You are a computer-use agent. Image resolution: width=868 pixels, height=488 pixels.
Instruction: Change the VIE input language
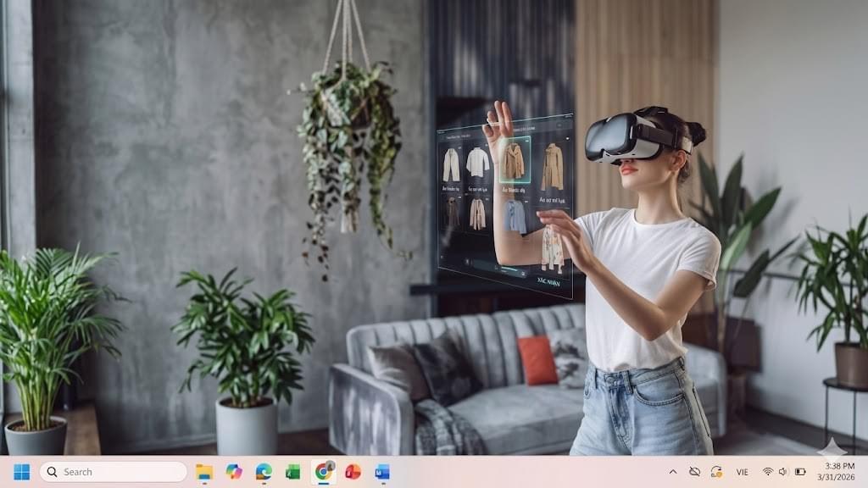tap(743, 472)
